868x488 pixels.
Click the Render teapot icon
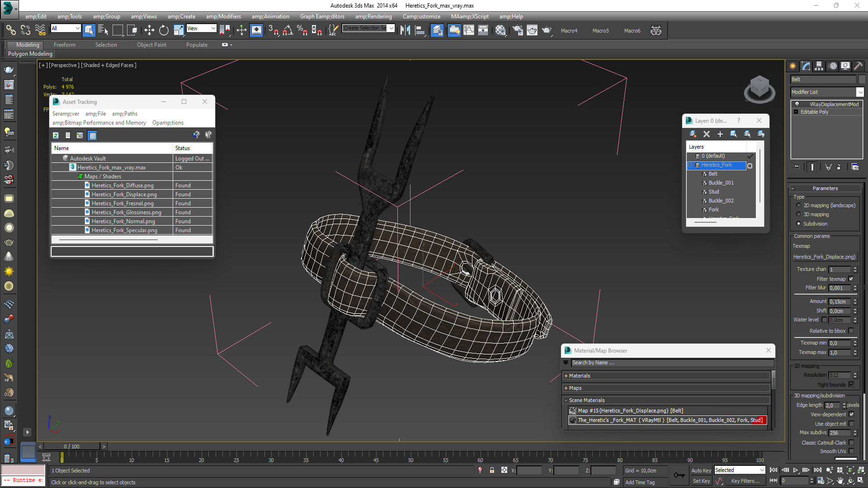[547, 30]
